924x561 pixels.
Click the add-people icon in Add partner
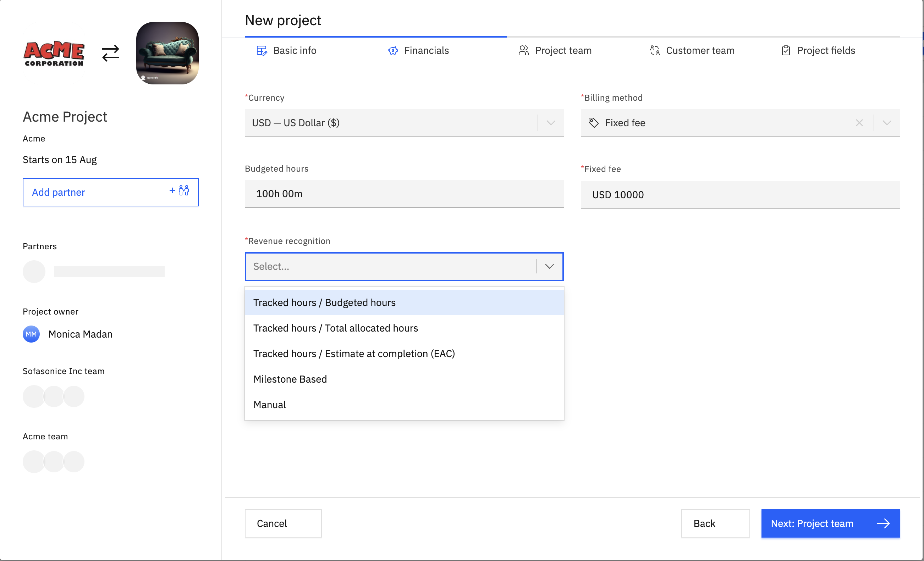(183, 191)
